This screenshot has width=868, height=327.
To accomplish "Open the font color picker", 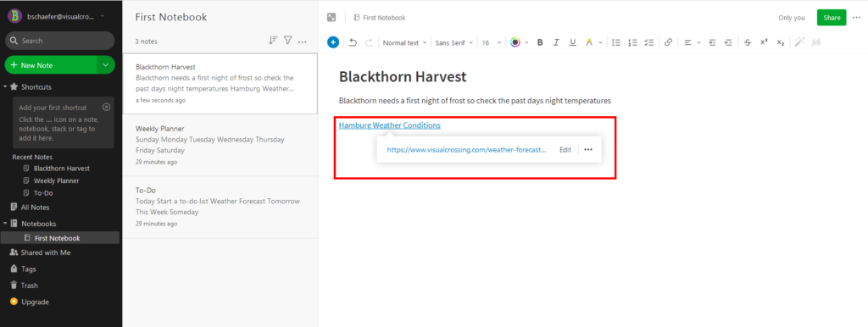I will [x=520, y=42].
